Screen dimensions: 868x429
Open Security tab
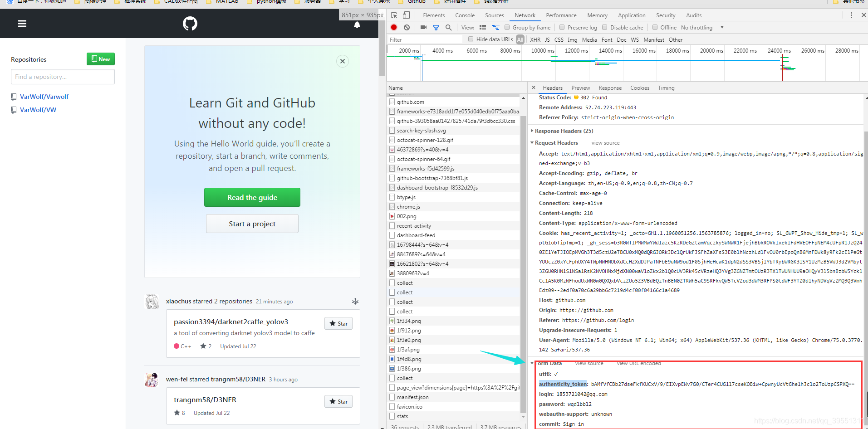tap(666, 15)
